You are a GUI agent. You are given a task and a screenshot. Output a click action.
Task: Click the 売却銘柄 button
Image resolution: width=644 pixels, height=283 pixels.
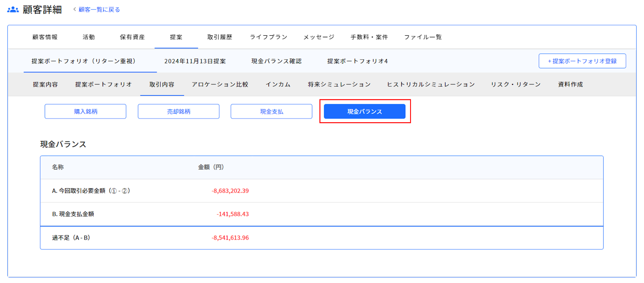click(x=179, y=111)
